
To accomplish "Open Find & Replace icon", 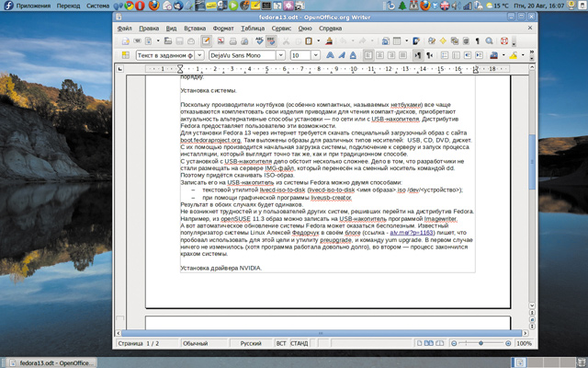I will pos(431,41).
